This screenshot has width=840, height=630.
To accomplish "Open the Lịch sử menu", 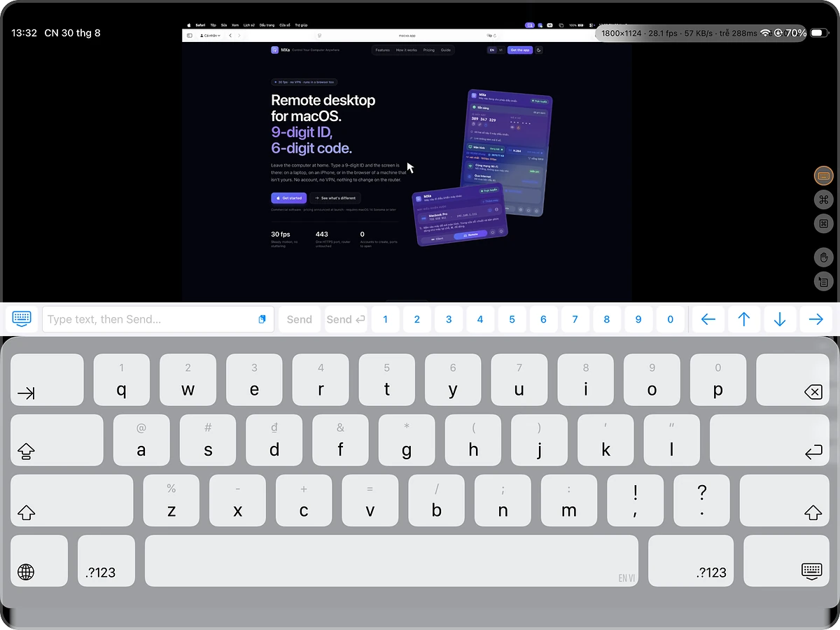I will point(249,24).
